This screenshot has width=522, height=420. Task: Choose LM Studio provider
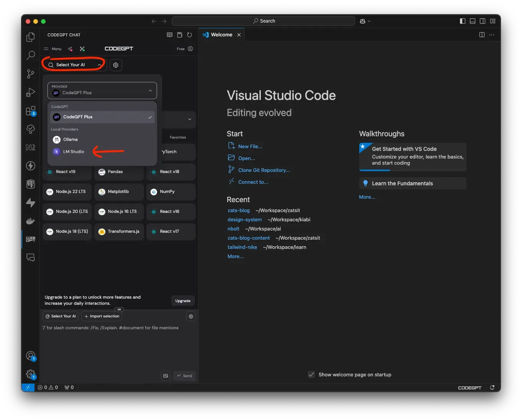(x=102, y=152)
